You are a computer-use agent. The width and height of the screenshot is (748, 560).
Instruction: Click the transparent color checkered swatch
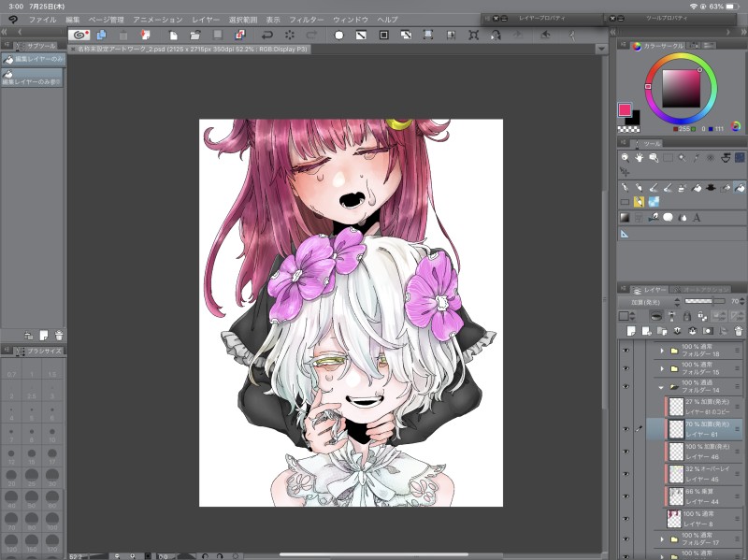coord(628,129)
